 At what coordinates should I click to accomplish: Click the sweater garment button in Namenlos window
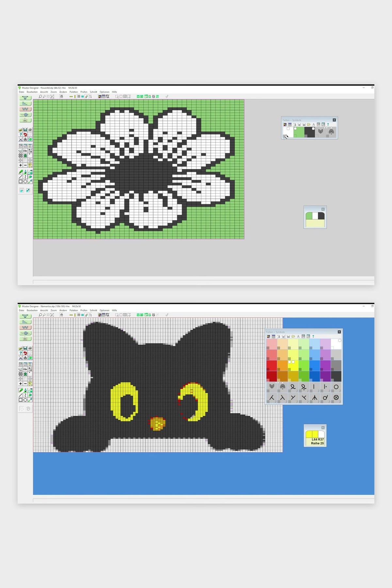point(25,316)
